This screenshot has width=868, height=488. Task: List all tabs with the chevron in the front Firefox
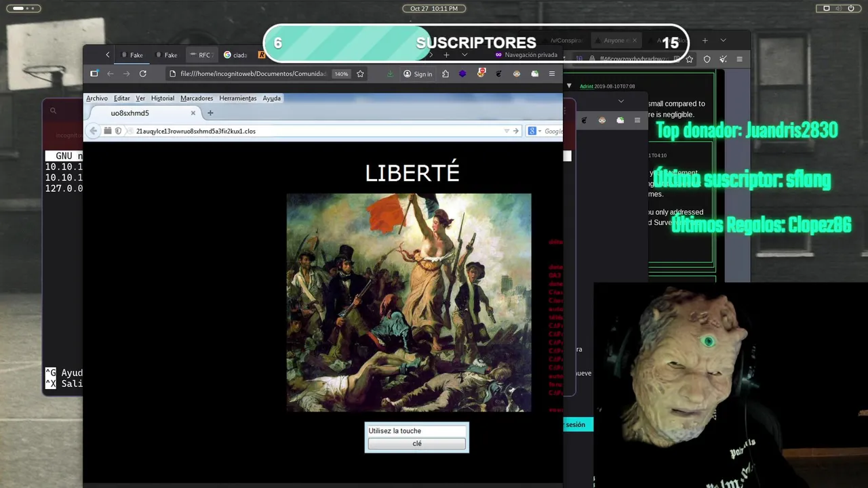(465, 55)
